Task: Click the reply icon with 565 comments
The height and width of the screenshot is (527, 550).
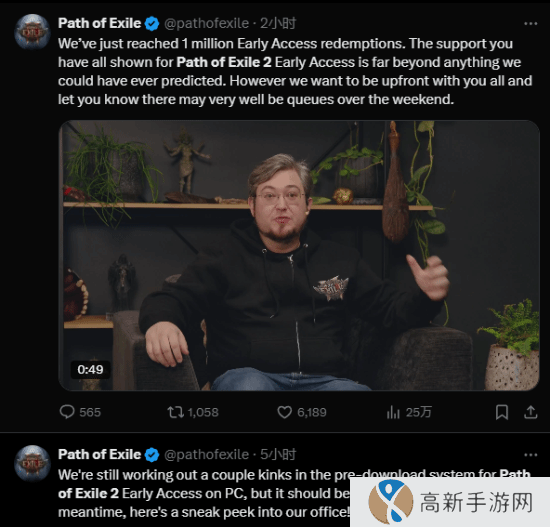Action: (x=67, y=412)
